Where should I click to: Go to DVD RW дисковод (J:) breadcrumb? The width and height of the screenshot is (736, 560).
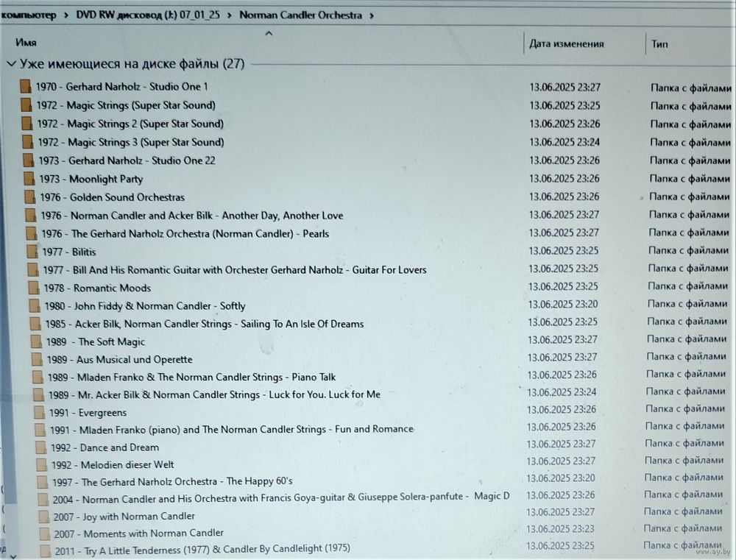point(148,15)
